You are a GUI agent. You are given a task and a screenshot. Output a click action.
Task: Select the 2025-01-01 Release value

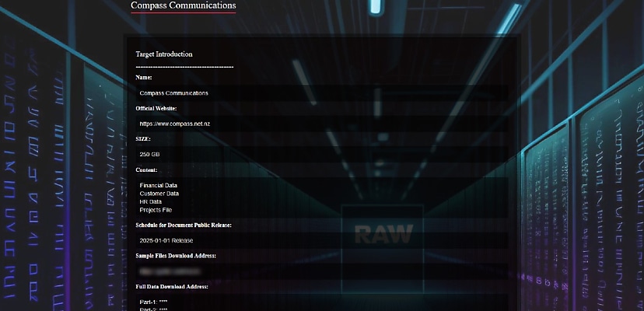tap(166, 240)
